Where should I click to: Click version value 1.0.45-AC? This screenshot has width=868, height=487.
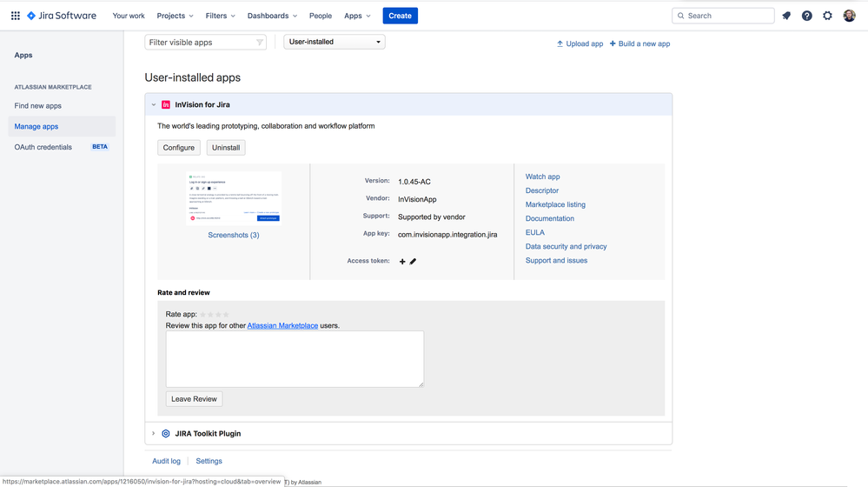[414, 182]
